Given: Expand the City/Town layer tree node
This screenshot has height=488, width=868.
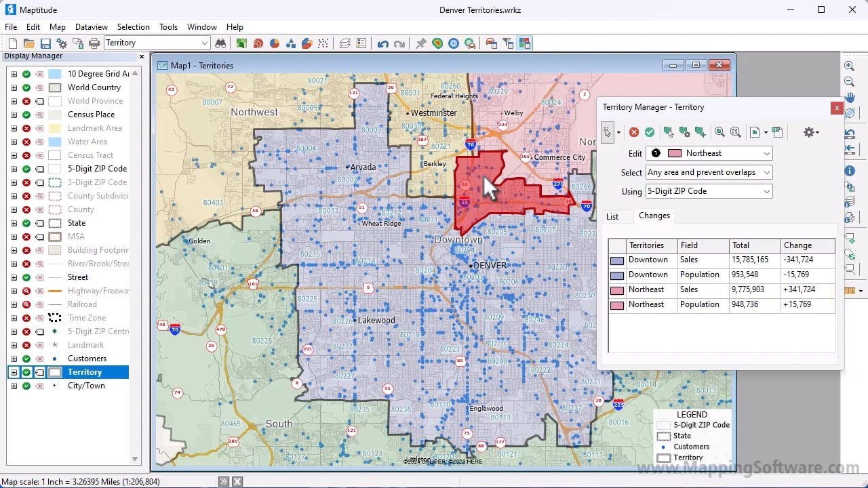Looking at the screenshot, I should [x=14, y=386].
